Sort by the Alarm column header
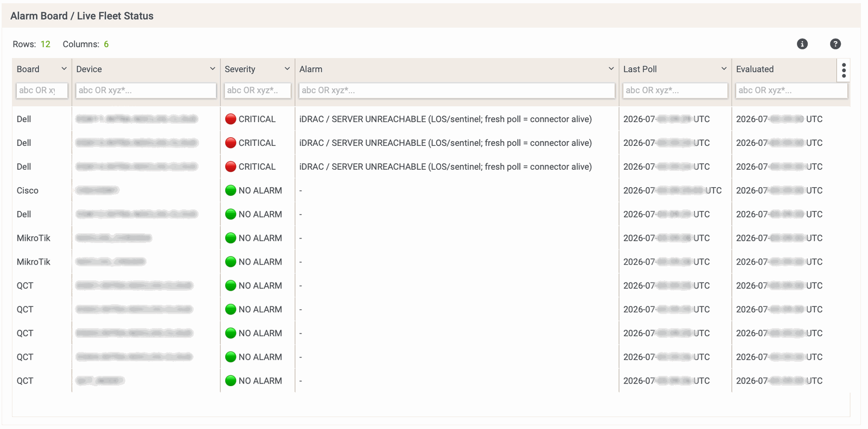868x429 pixels. (311, 69)
